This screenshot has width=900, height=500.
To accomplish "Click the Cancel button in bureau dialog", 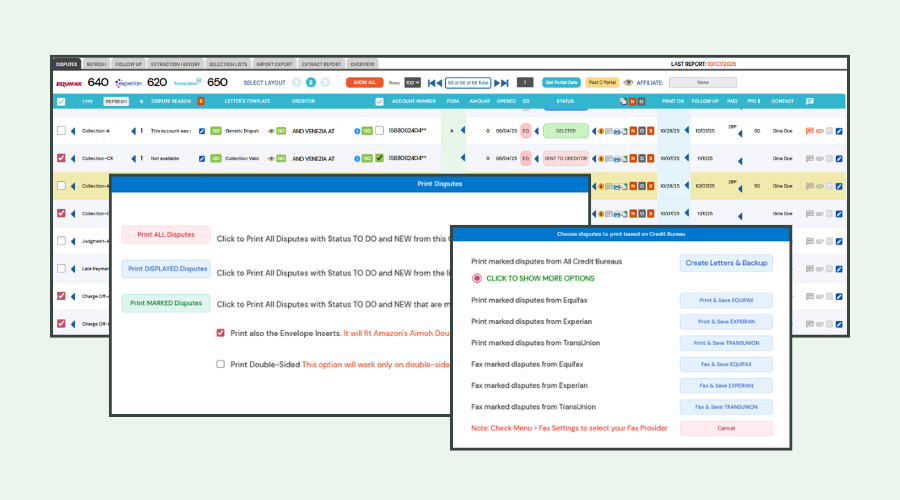I will pyautogui.click(x=726, y=428).
